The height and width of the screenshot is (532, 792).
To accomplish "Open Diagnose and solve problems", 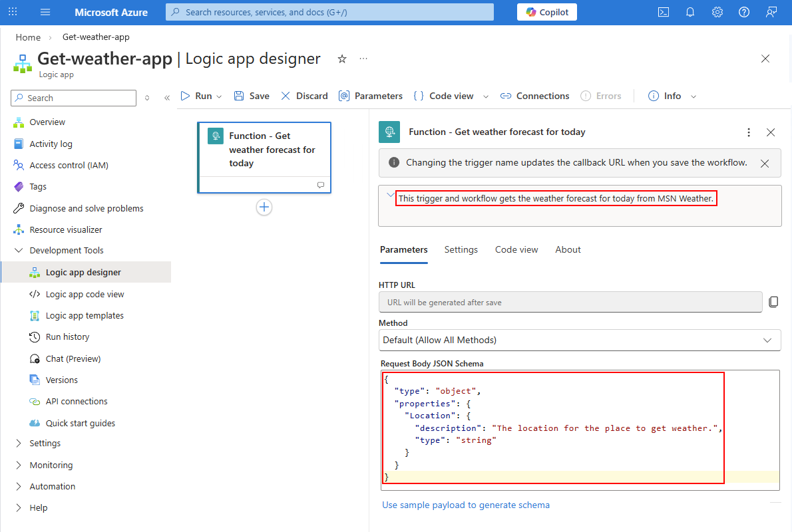I will tap(87, 208).
